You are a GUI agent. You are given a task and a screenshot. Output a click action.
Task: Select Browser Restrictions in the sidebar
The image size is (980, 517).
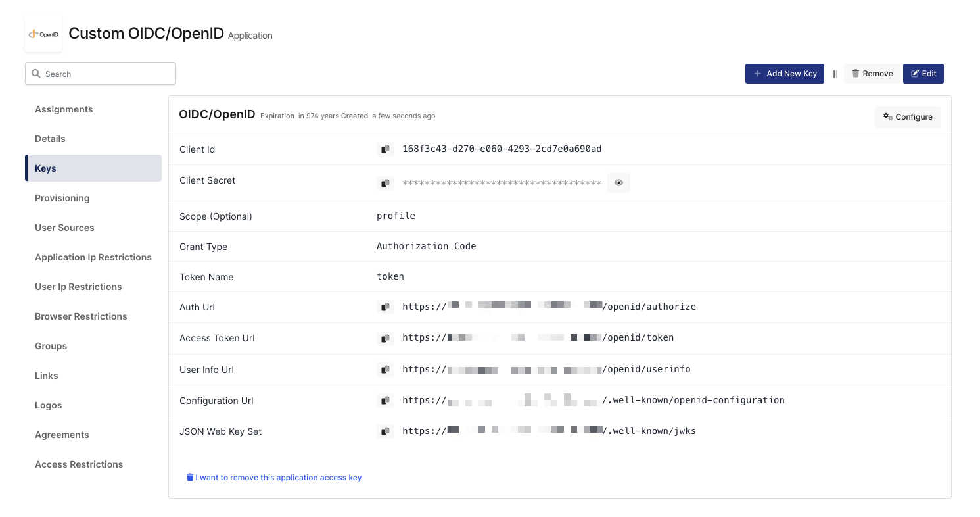[81, 316]
